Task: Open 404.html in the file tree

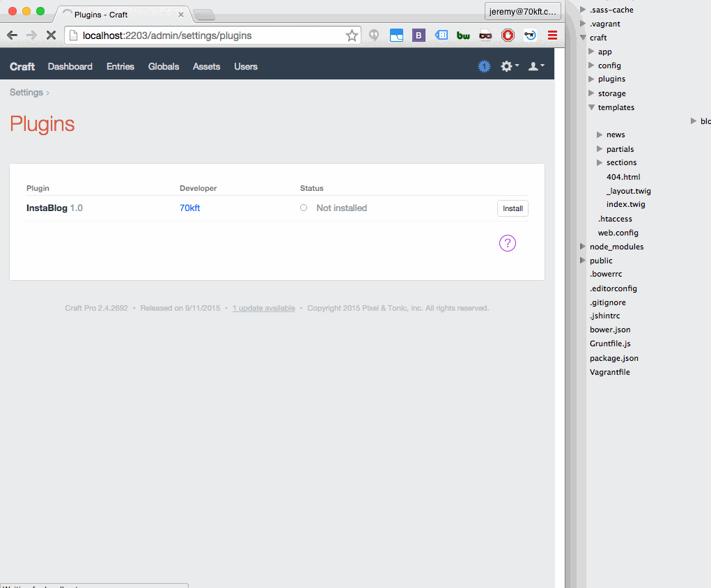Action: coord(623,177)
